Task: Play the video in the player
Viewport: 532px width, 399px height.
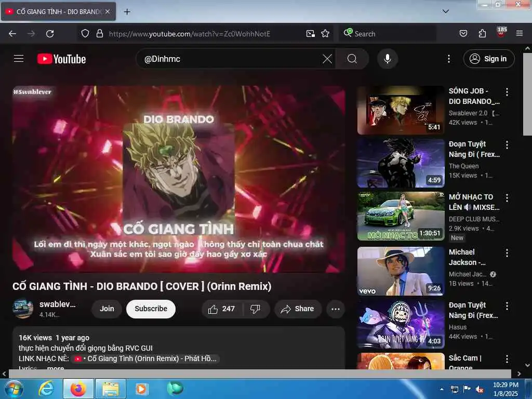Action: (x=179, y=179)
